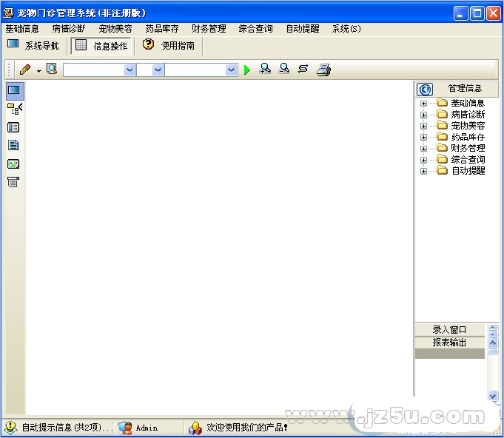The height and width of the screenshot is (438, 504).
Task: Click the 报表输出 button
Action: (x=449, y=343)
